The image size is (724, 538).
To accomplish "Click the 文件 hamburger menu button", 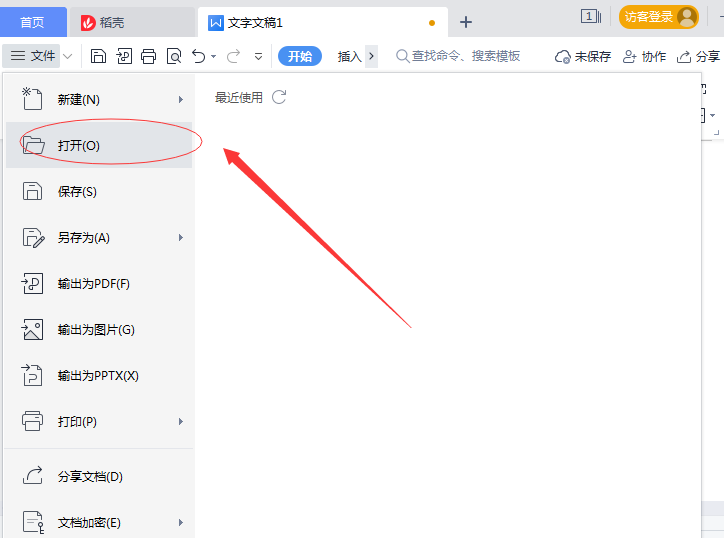I will pyautogui.click(x=32, y=56).
